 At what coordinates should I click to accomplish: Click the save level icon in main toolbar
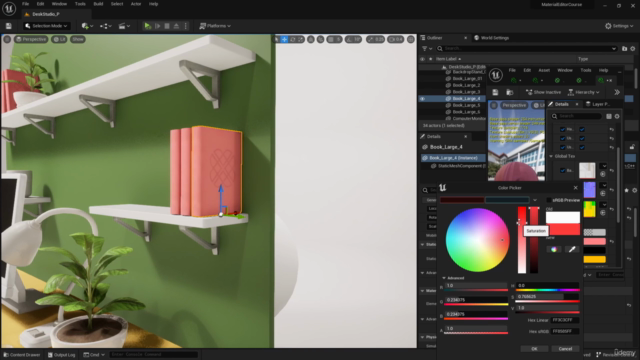point(9,26)
